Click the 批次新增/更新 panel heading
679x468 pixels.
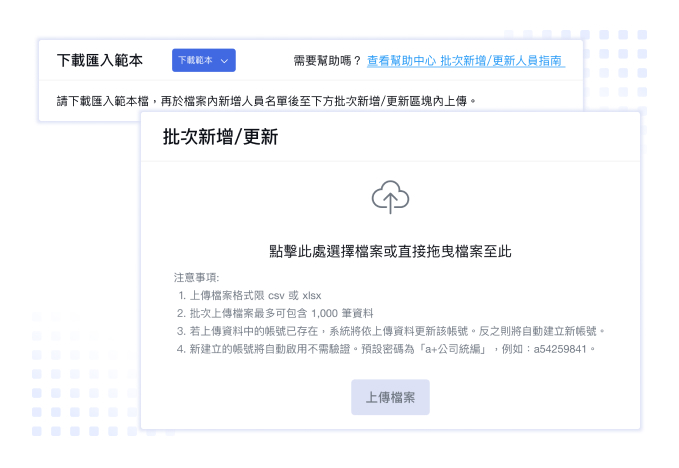click(x=220, y=137)
